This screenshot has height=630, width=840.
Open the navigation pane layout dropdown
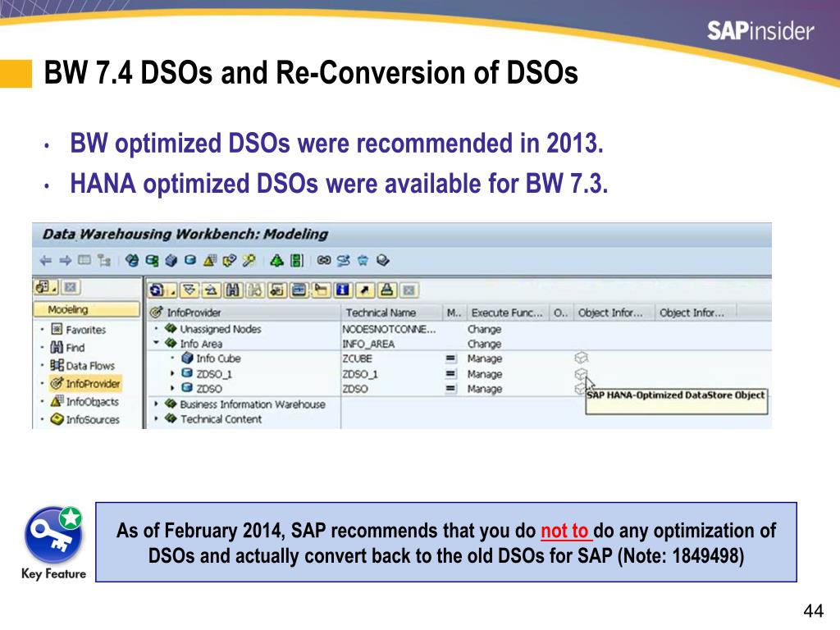[56, 290]
